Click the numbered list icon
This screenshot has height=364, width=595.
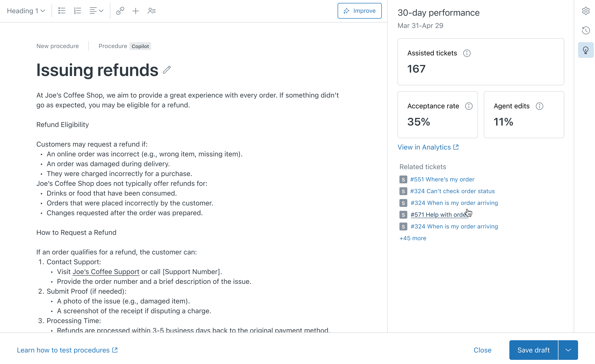click(77, 11)
